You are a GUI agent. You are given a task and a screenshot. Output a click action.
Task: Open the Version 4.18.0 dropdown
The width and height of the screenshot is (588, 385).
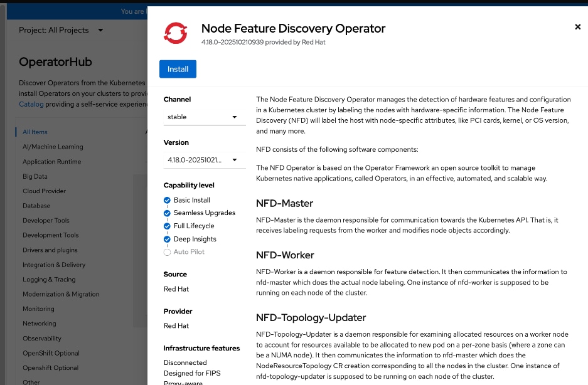(x=205, y=160)
